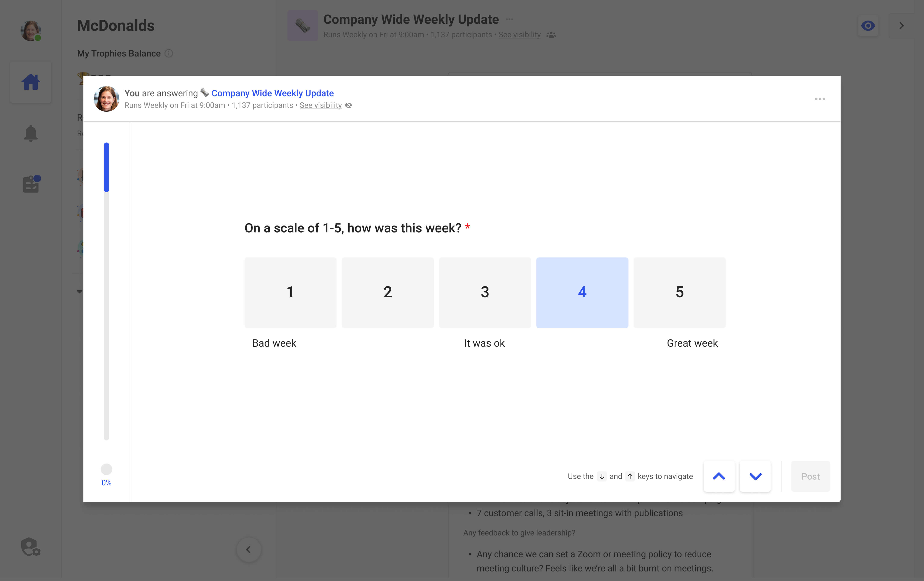Toggle the hidden-eye visibility icon in the dialog header

348,105
